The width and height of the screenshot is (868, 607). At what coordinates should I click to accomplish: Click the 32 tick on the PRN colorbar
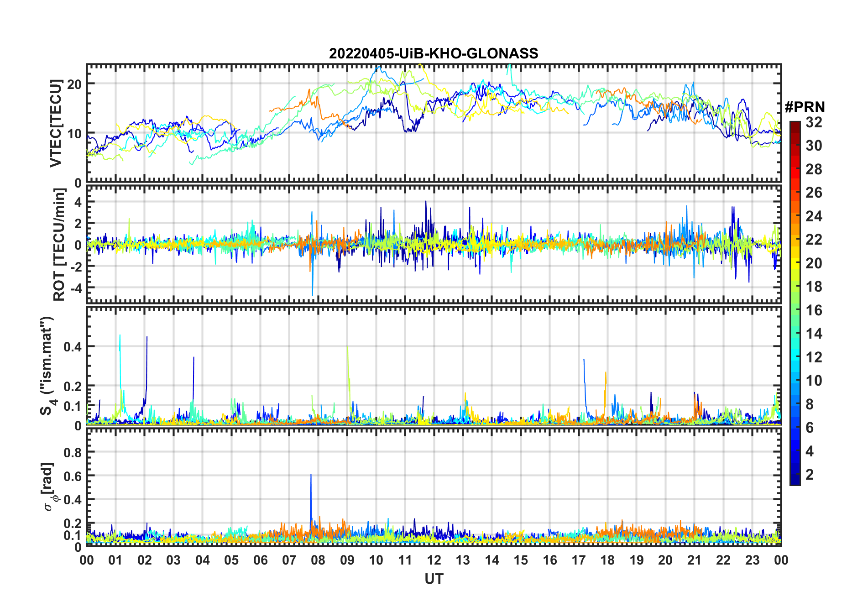click(814, 122)
